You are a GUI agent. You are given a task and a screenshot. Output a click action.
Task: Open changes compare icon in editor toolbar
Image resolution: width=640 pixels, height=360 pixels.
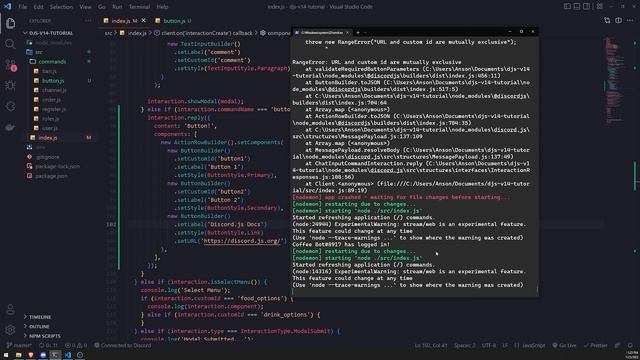(607, 20)
